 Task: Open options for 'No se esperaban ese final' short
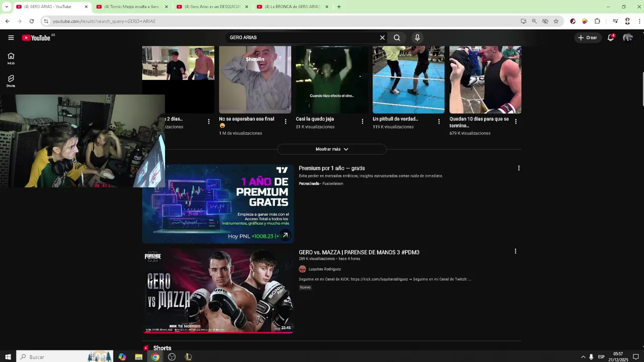click(x=286, y=122)
